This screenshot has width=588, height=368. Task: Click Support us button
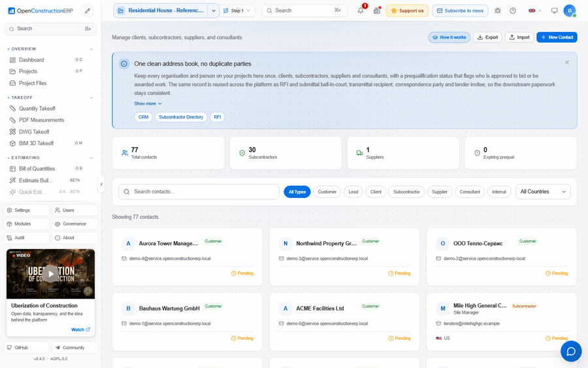(407, 10)
